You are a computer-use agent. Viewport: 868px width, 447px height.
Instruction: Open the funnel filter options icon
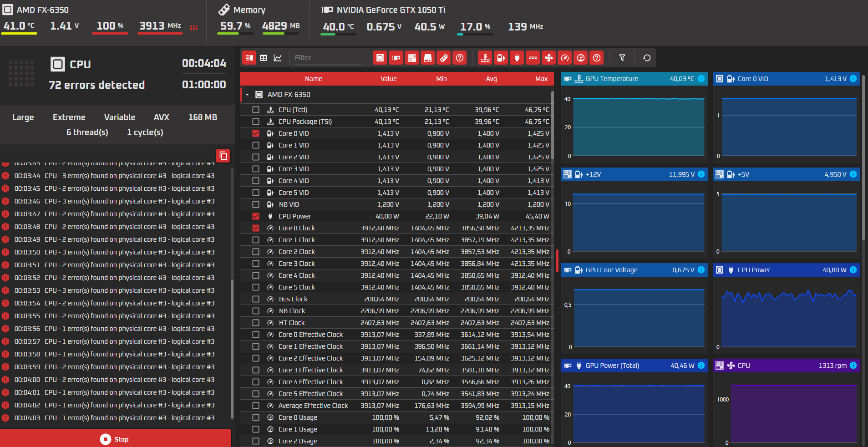[622, 58]
